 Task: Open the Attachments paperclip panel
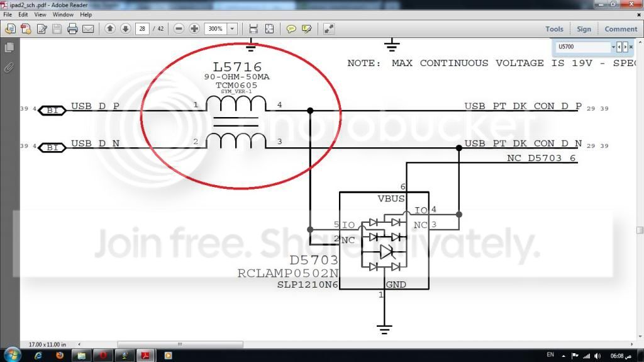9,67
